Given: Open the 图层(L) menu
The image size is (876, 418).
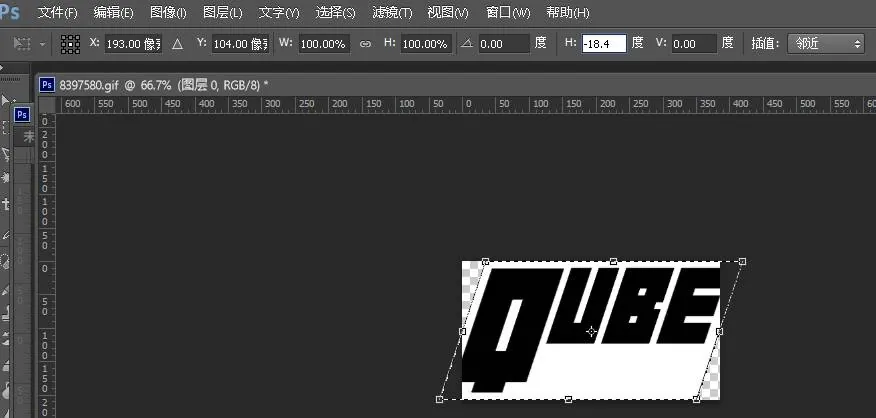Looking at the screenshot, I should pos(222,12).
